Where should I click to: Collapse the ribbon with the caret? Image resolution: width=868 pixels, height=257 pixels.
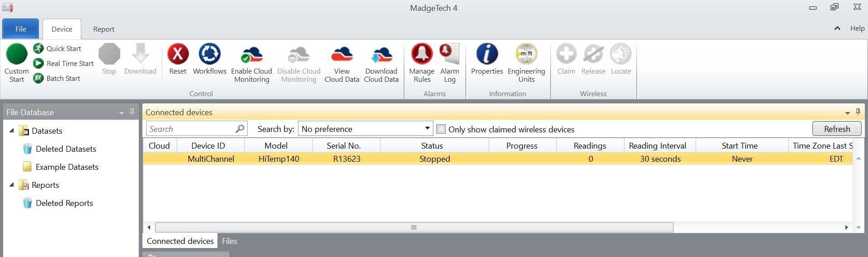coord(837,28)
